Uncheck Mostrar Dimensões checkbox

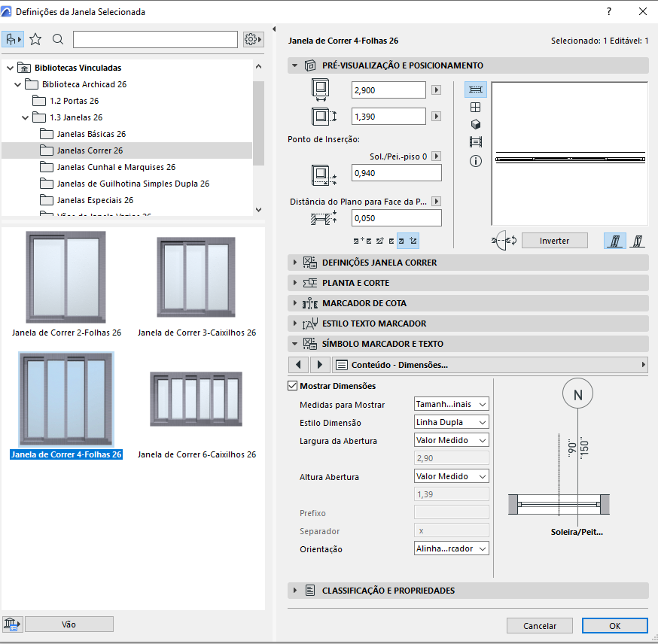tap(293, 386)
